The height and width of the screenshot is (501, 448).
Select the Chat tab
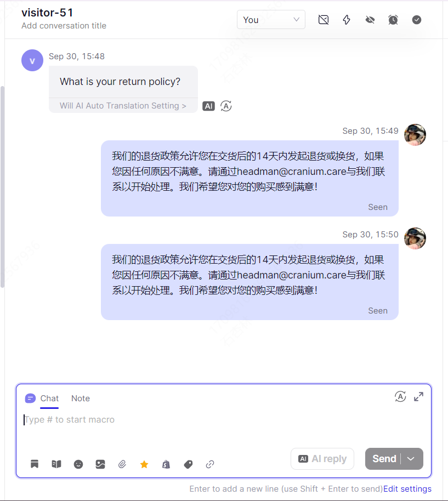tap(49, 398)
